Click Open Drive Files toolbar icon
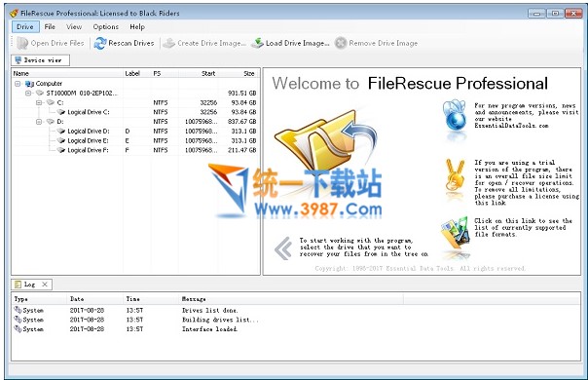Viewport: 588px width, 380px height. click(x=21, y=43)
